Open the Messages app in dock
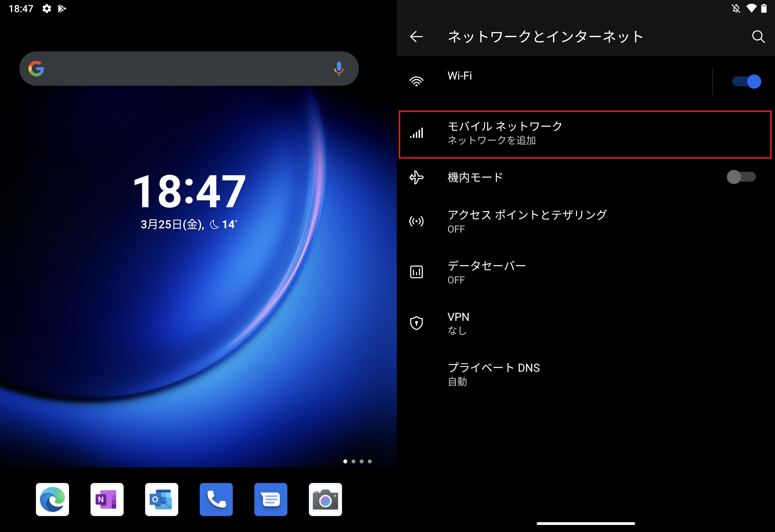Viewport: 775px width, 532px height. tap(270, 499)
